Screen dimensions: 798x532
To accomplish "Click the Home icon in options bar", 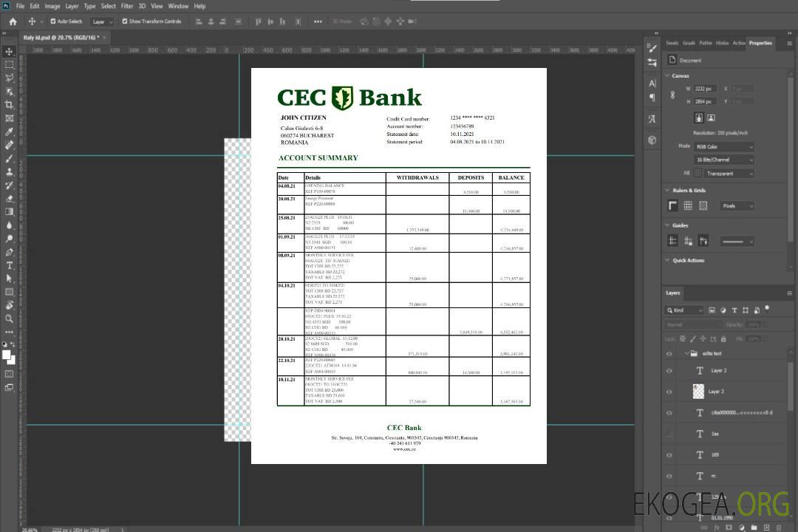I will tap(13, 21).
